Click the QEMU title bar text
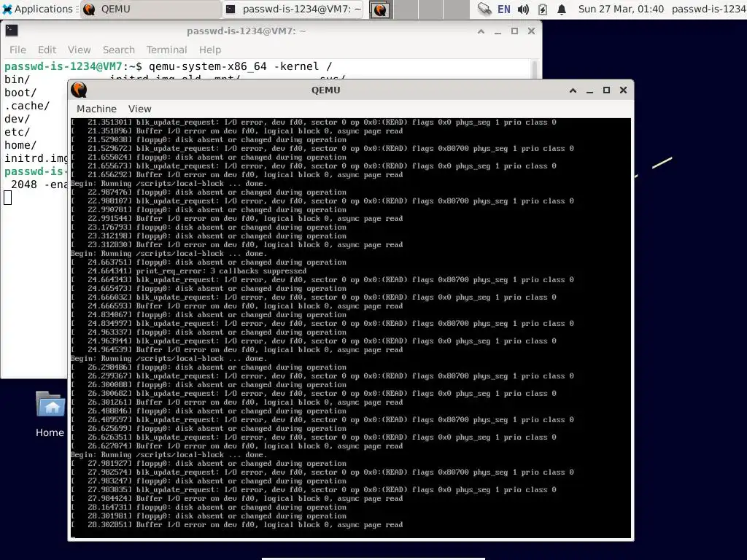Screen dimensions: 747x560 pos(326,90)
